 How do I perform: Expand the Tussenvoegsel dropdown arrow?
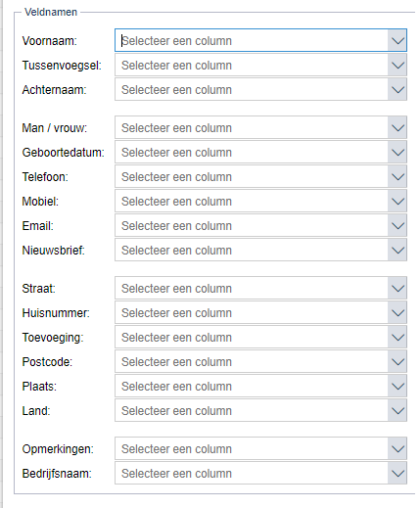397,66
